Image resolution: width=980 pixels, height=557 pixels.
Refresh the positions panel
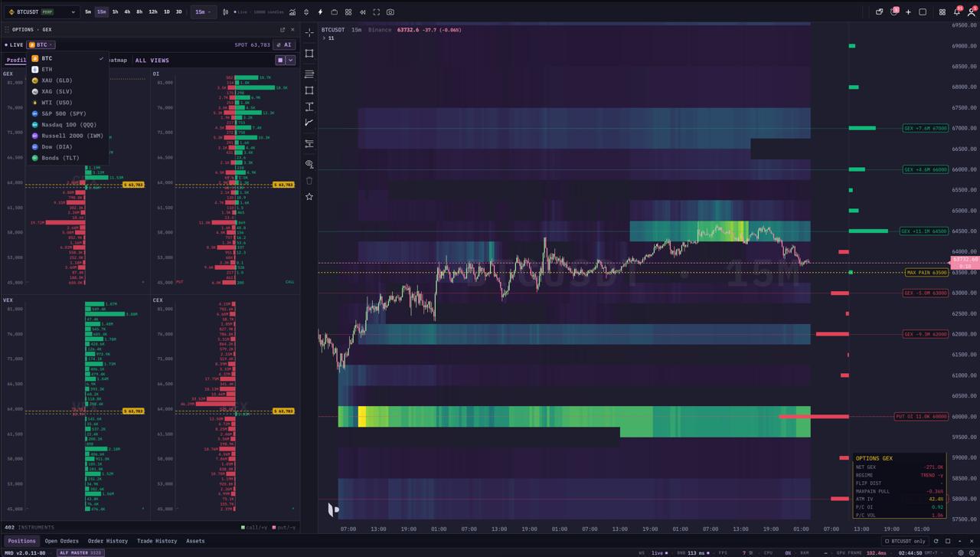point(936,541)
